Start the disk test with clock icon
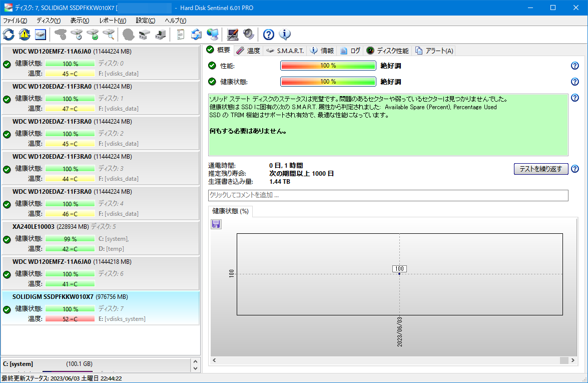The image size is (588, 383). (77, 35)
